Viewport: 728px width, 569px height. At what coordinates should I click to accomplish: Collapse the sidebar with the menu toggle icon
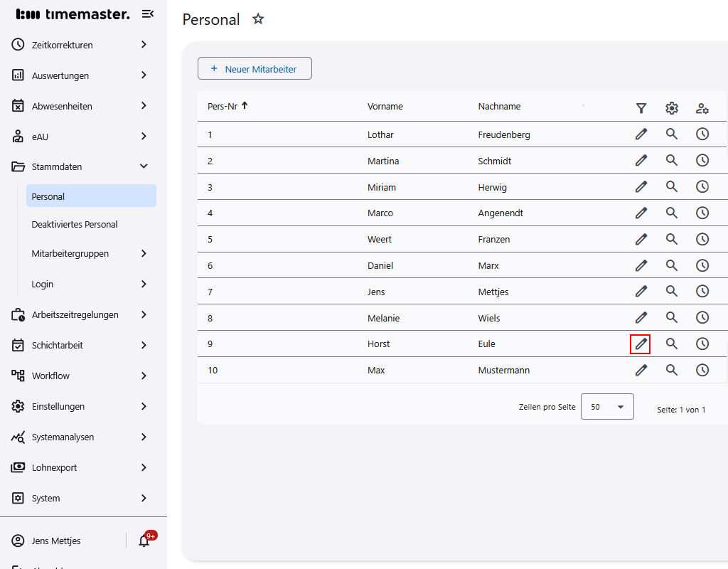coord(148,14)
